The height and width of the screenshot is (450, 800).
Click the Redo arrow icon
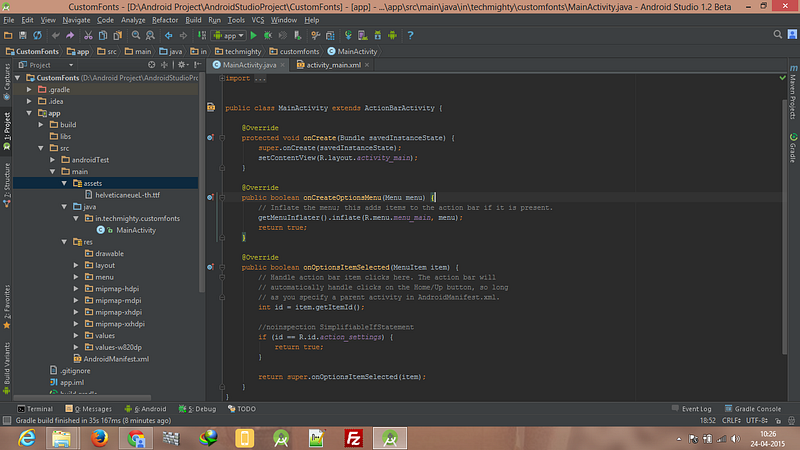click(70, 35)
